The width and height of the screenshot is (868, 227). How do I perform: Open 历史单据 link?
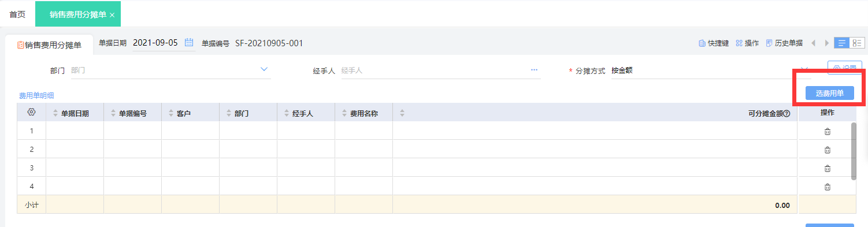coord(784,43)
